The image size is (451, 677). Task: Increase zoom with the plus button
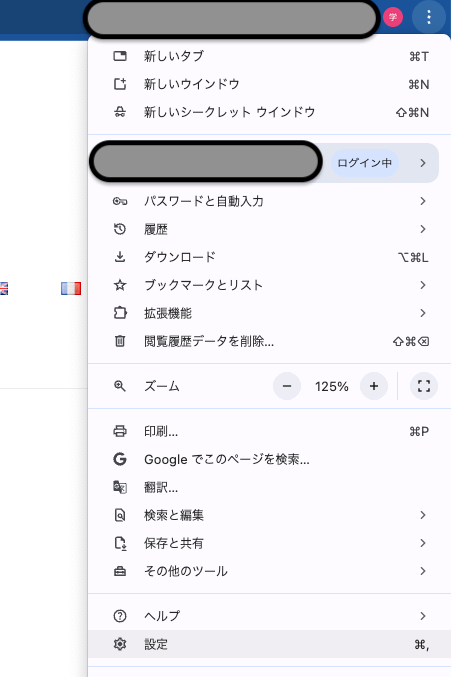pyautogui.click(x=374, y=386)
